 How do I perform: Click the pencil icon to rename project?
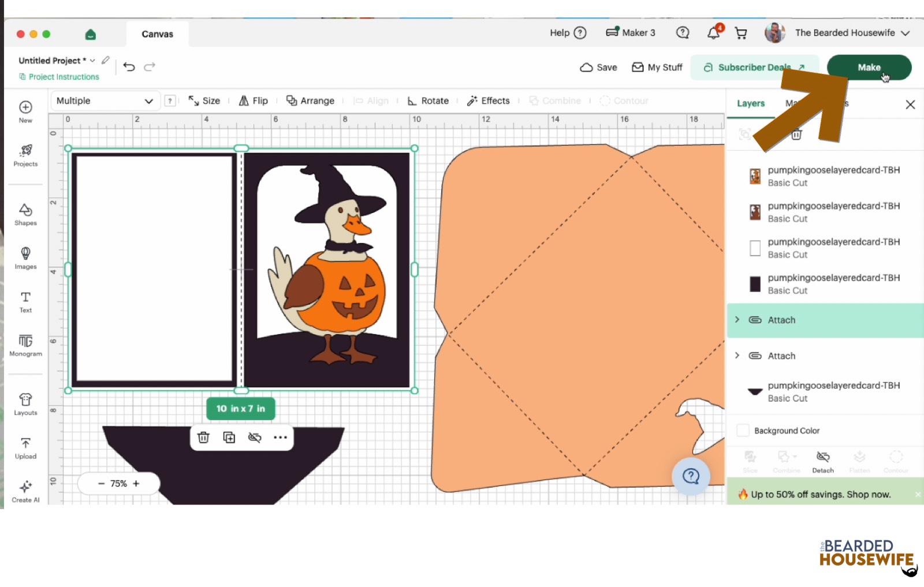coord(106,60)
